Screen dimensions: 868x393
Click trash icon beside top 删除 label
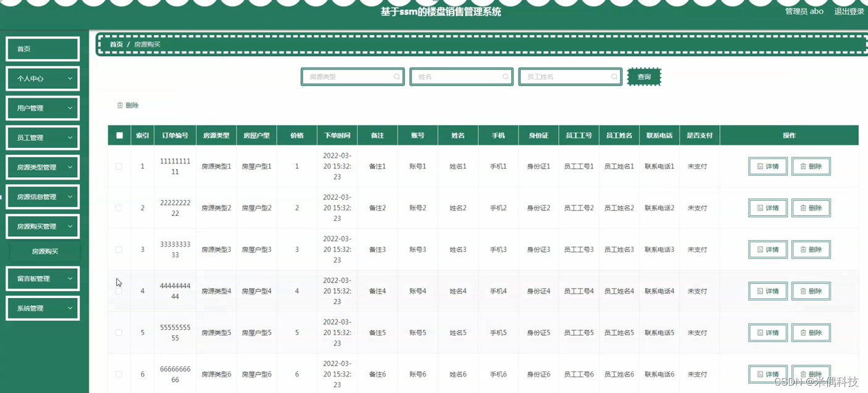[x=120, y=105]
